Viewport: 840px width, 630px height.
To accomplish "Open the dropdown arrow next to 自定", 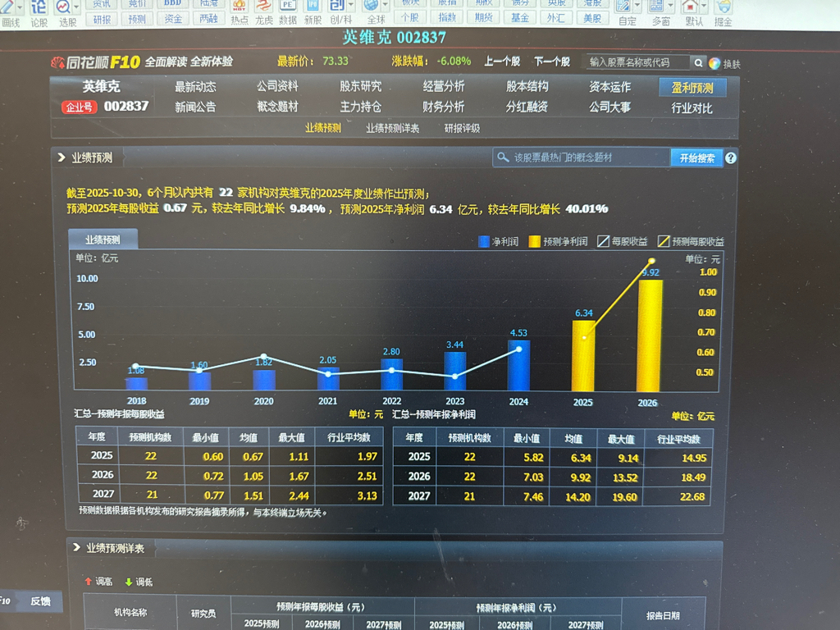I will tap(637, 7).
